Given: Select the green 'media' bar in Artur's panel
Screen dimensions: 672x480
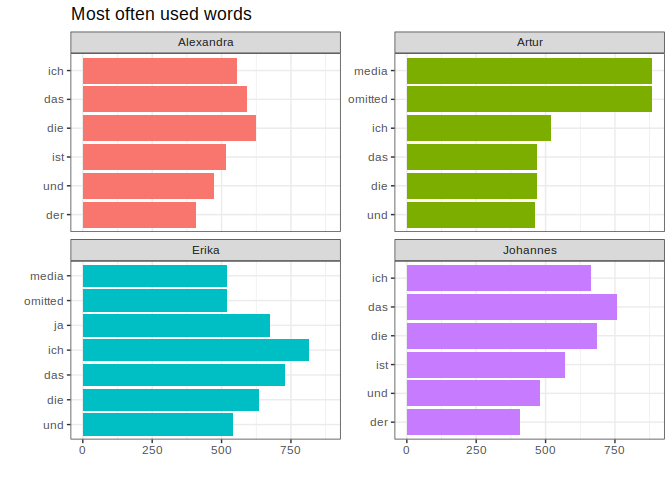Looking at the screenshot, I should click(x=529, y=71).
